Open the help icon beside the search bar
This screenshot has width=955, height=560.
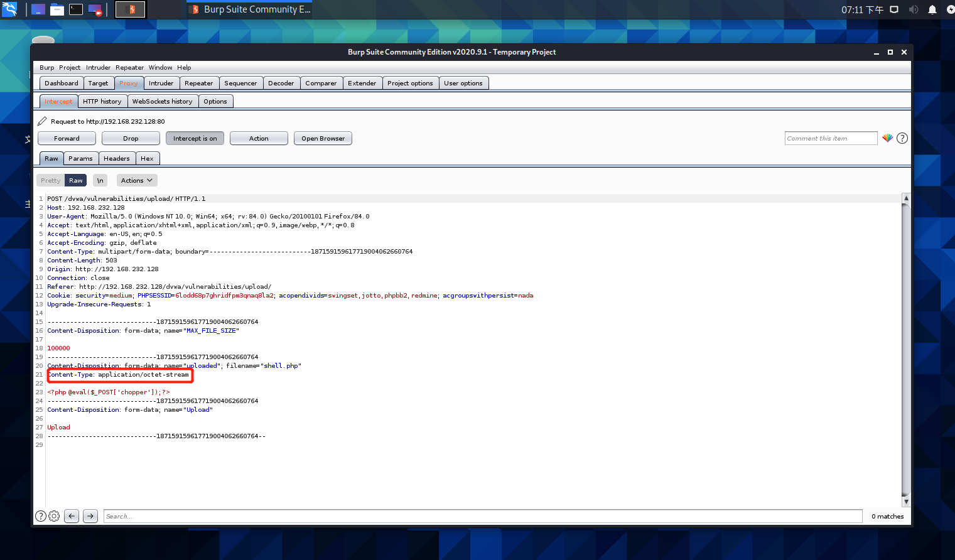point(41,516)
